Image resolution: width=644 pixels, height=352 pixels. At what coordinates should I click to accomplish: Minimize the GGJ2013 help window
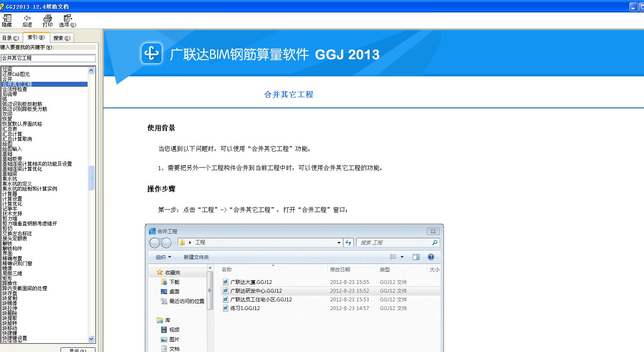coord(634,7)
